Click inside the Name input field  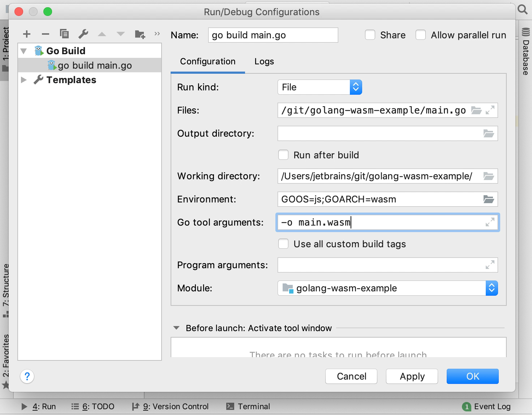[273, 35]
